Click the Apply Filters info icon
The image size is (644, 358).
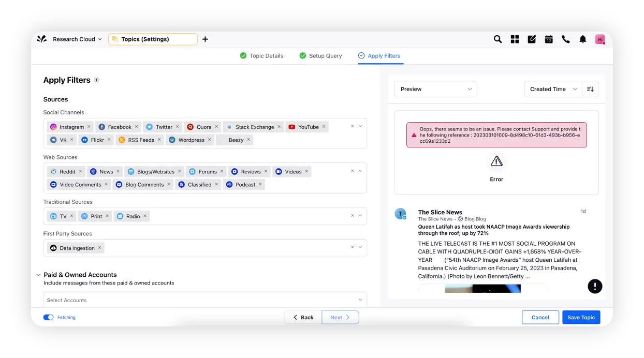(x=96, y=80)
